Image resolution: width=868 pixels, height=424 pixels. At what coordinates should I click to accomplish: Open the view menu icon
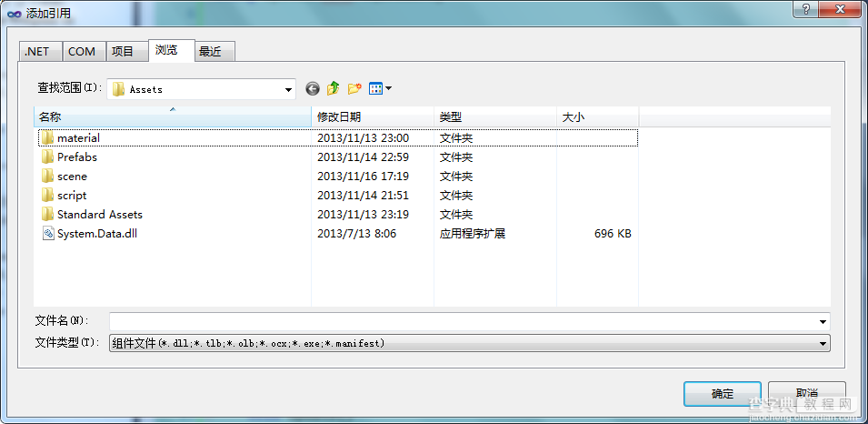pyautogui.click(x=376, y=88)
